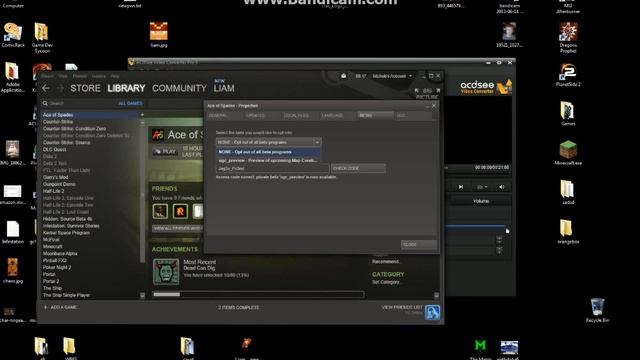
Task: Click the Steam library search field
Action: [78, 103]
